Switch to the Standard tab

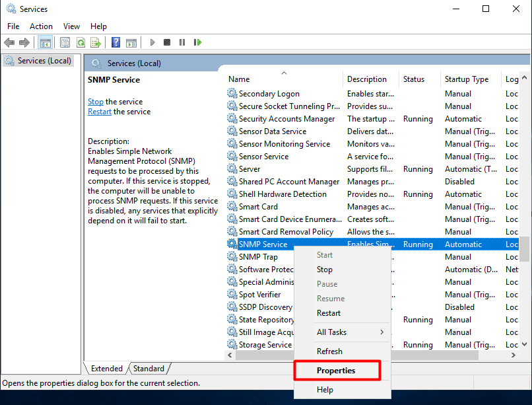149,369
